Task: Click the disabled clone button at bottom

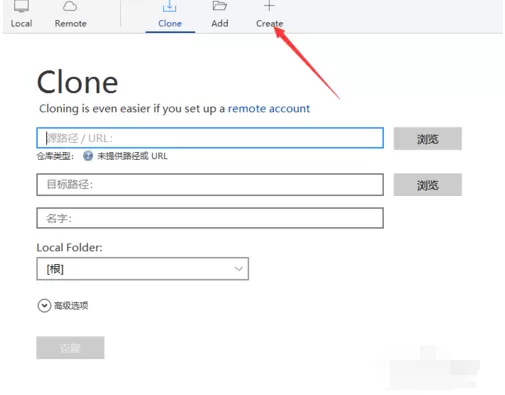Action: pos(70,348)
